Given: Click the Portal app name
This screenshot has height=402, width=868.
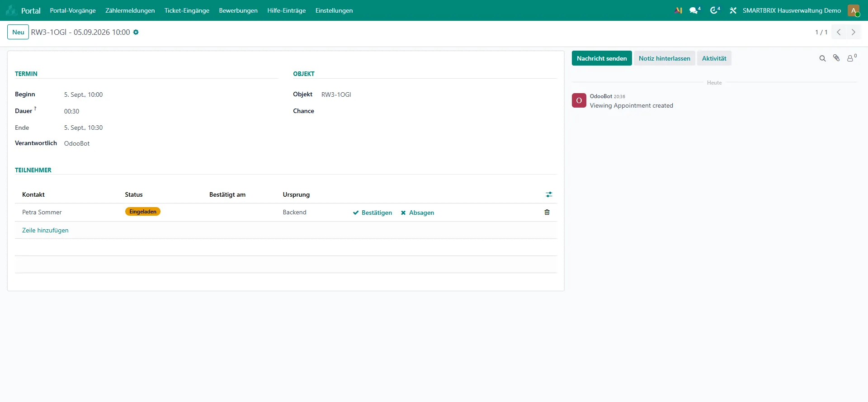Looking at the screenshot, I should tap(31, 10).
